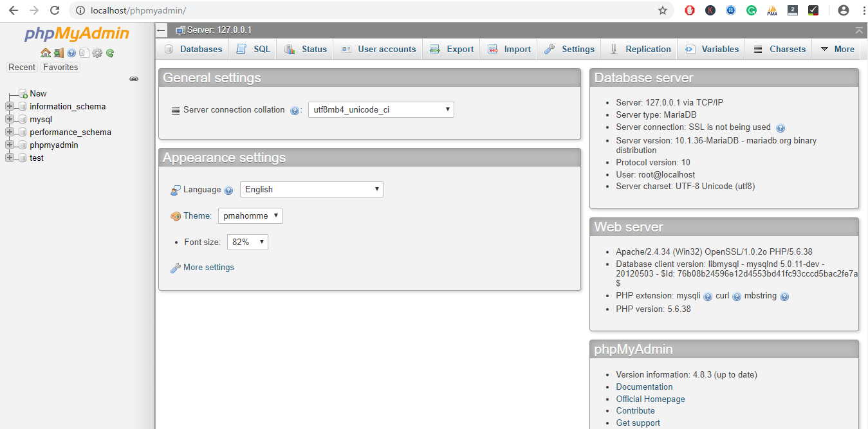Open the Language dropdown showing English
868x429 pixels.
click(x=311, y=190)
